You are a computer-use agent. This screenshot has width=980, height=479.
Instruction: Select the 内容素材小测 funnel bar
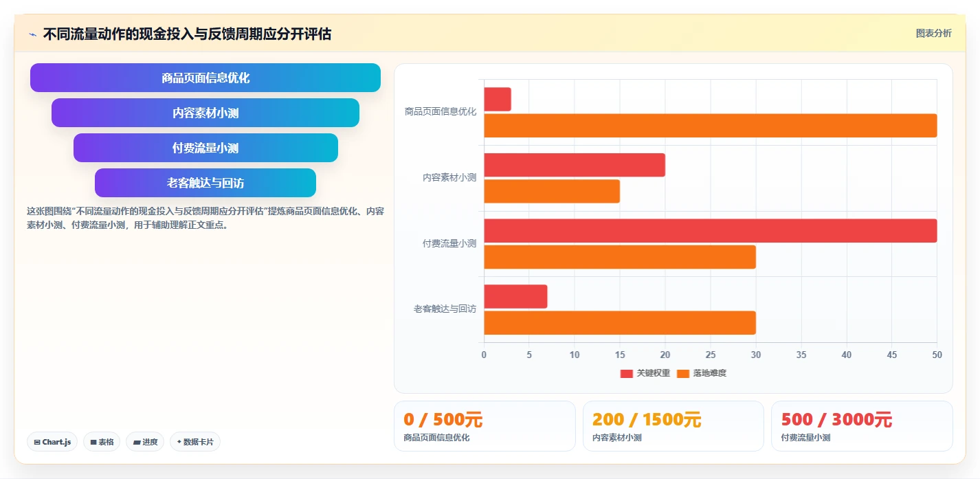205,113
